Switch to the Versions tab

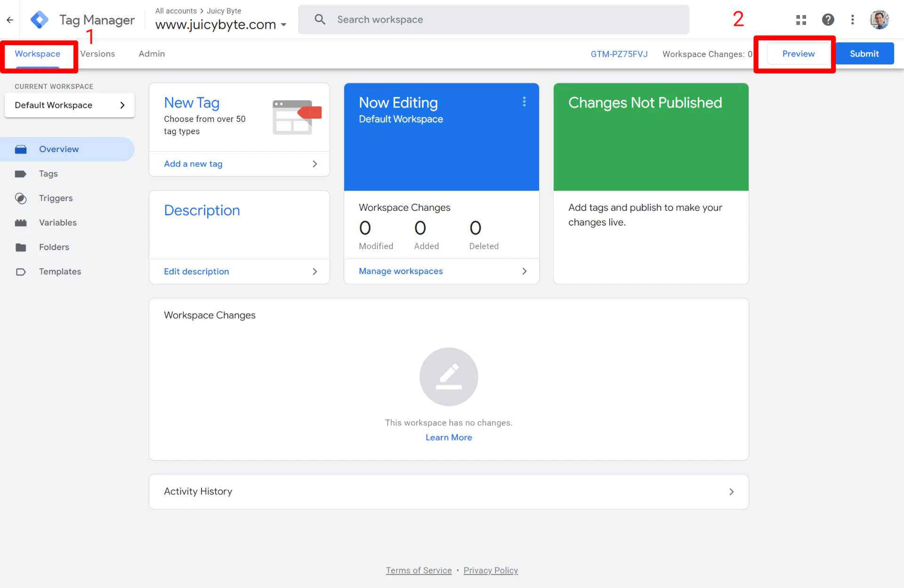click(x=97, y=54)
